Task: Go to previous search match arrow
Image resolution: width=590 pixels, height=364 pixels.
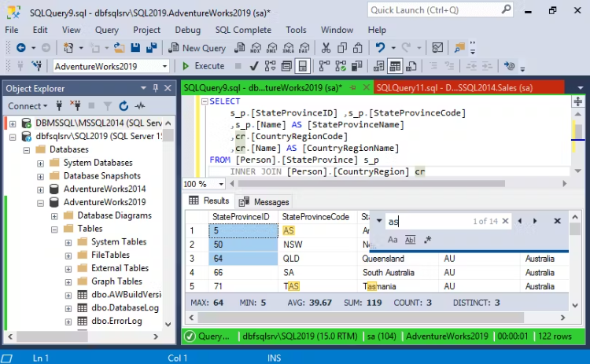Action: (x=520, y=221)
